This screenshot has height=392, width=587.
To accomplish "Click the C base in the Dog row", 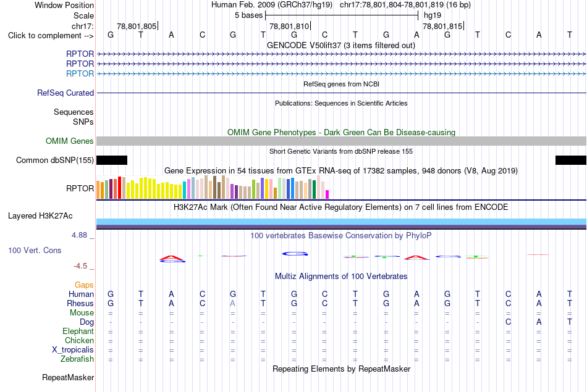I will (x=508, y=322).
